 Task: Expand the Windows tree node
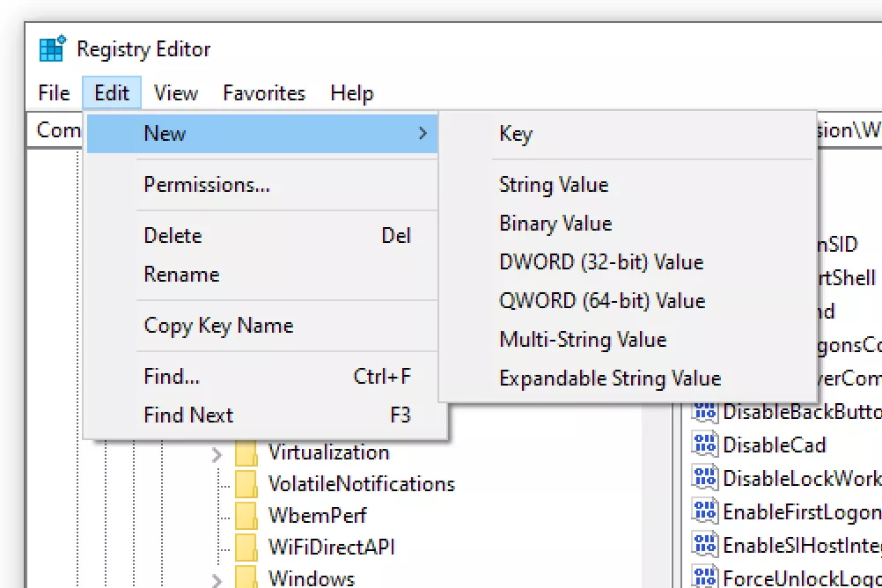pyautogui.click(x=217, y=579)
